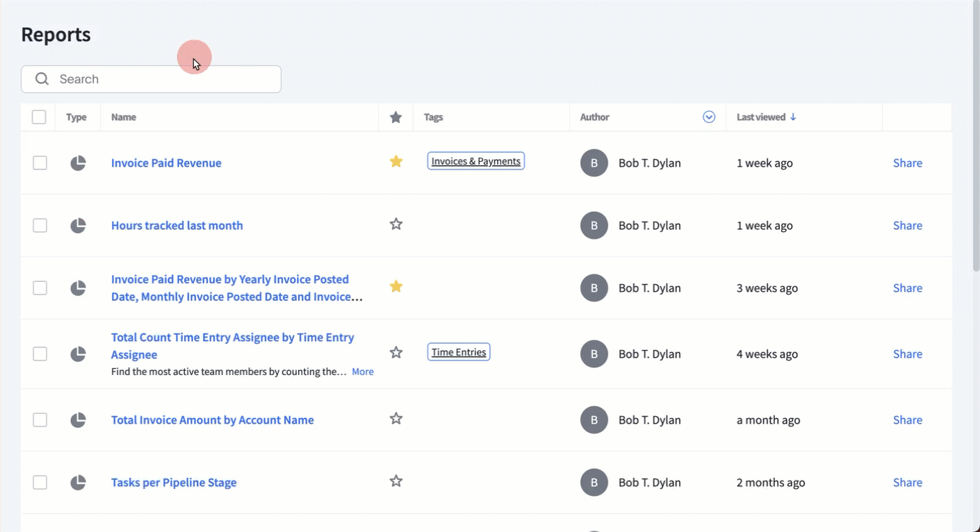Select all reports with header checkbox
Viewport: 980px width, 532px height.
coord(39,117)
